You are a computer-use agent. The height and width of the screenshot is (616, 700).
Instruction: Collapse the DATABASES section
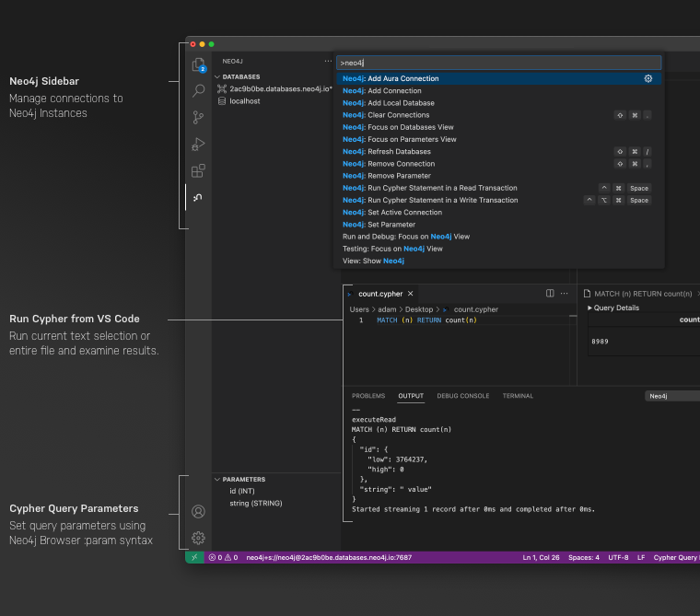coord(217,76)
